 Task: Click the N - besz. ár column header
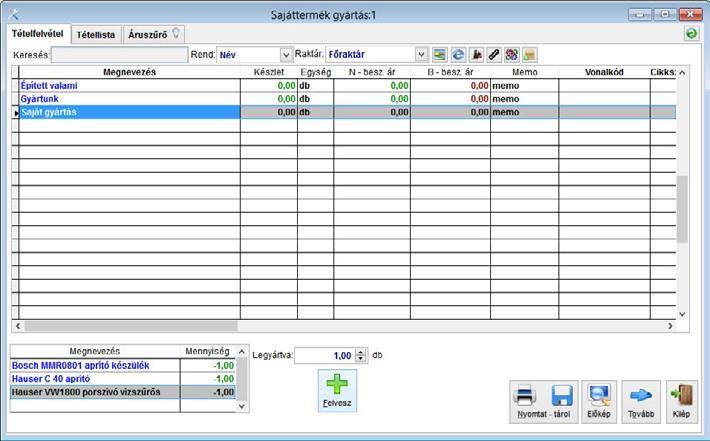pyautogui.click(x=372, y=72)
